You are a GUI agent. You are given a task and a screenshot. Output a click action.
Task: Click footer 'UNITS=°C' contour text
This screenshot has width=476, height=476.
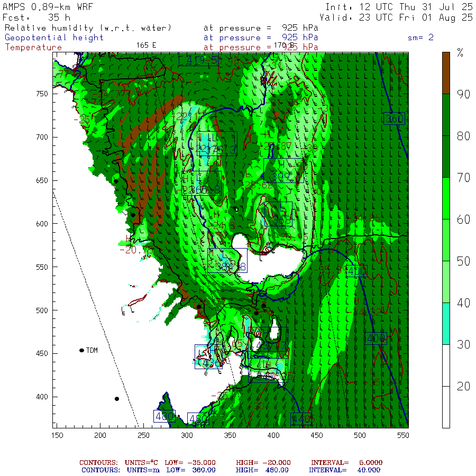point(141,463)
